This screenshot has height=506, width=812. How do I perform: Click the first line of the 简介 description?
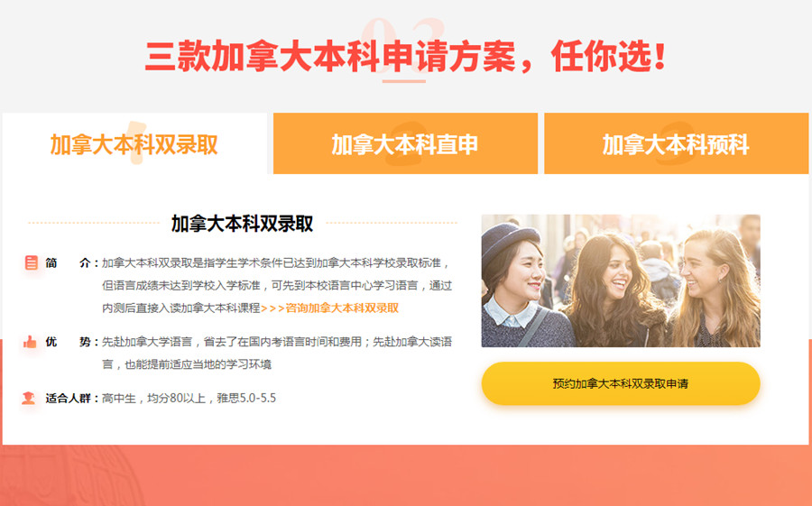point(276,263)
